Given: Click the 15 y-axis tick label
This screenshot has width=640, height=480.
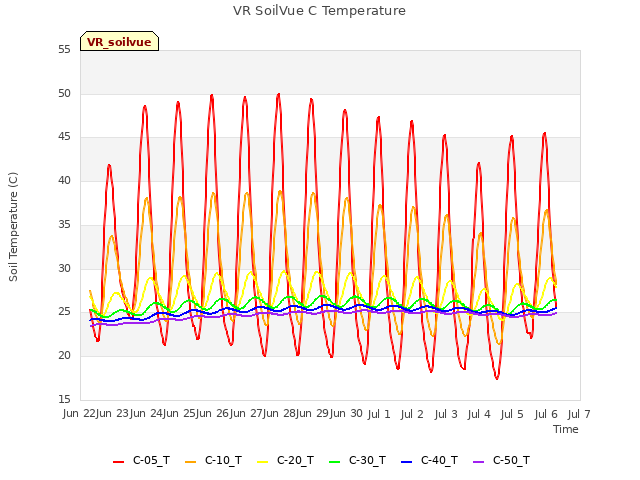Looking at the screenshot, I should point(64,399).
